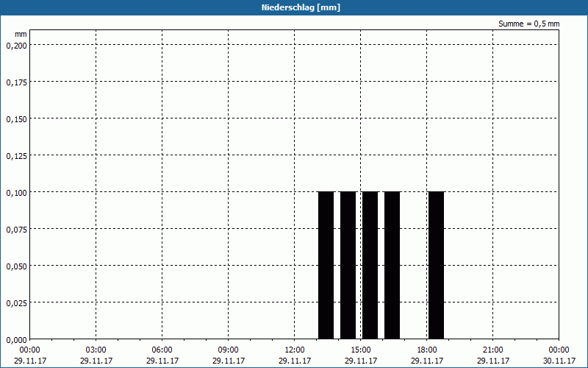The width and height of the screenshot is (588, 368).
Task: Select the 0,125 y-axis value
Action: point(16,156)
